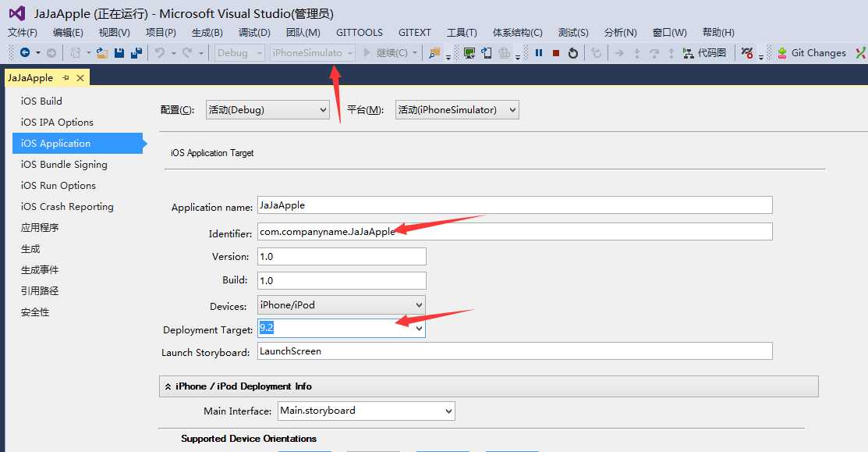Stop debugging with the red square icon
Image resolution: width=868 pixels, height=452 pixels.
click(556, 53)
